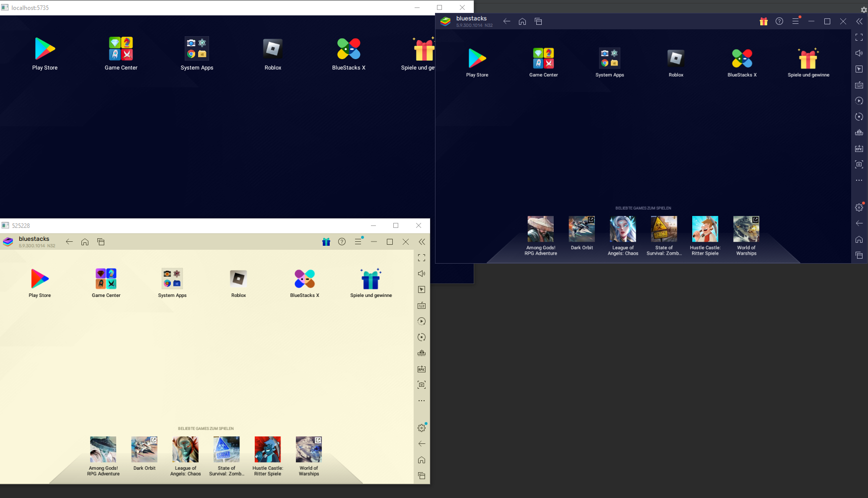This screenshot has width=868, height=498.
Task: Open the World of Warships game thumbnail
Action: (x=746, y=228)
